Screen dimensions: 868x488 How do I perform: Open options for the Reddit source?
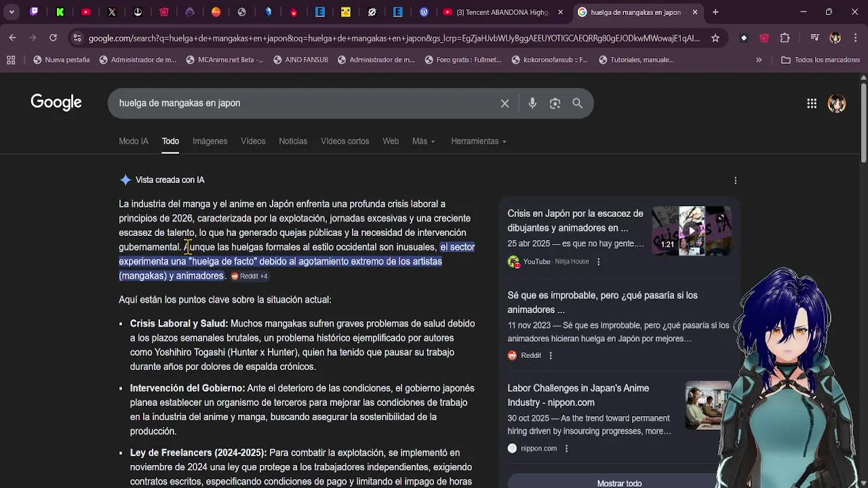coord(550,355)
